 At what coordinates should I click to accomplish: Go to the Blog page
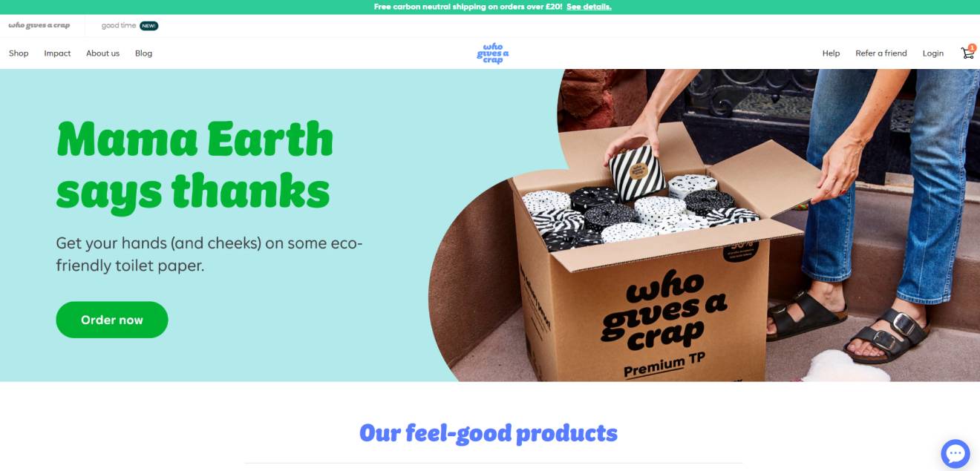click(x=143, y=53)
